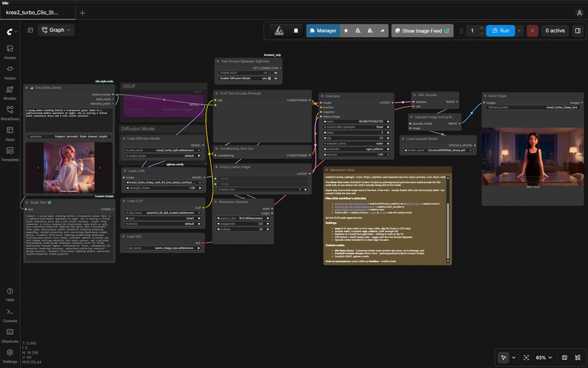Open Run options dropdown arrow
This screenshot has height=368, width=588.
pyautogui.click(x=519, y=31)
